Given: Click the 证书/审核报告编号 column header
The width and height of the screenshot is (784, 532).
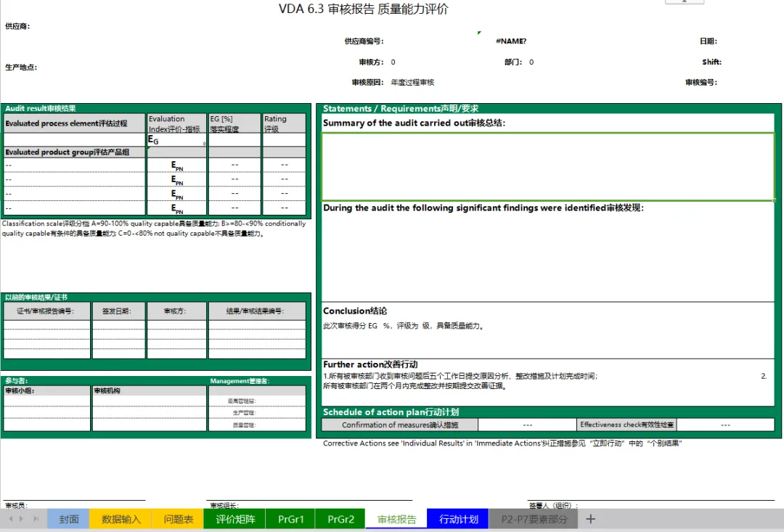Looking at the screenshot, I should click(x=47, y=311).
